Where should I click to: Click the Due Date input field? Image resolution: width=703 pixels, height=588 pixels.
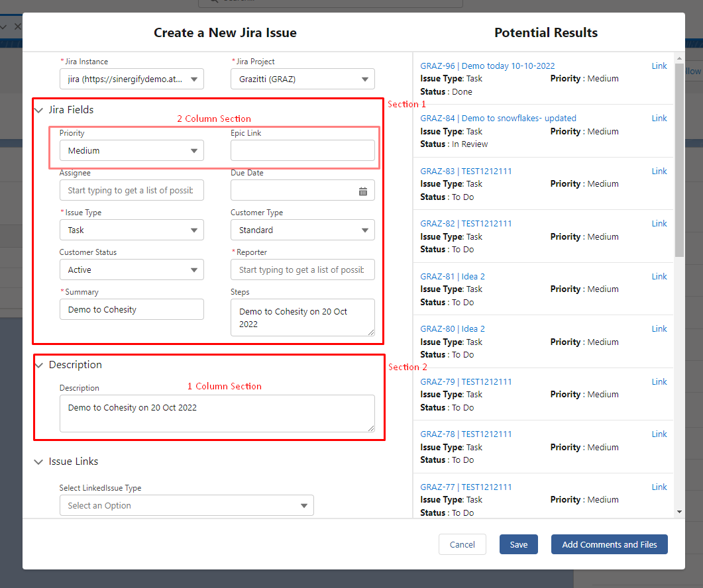click(x=303, y=190)
